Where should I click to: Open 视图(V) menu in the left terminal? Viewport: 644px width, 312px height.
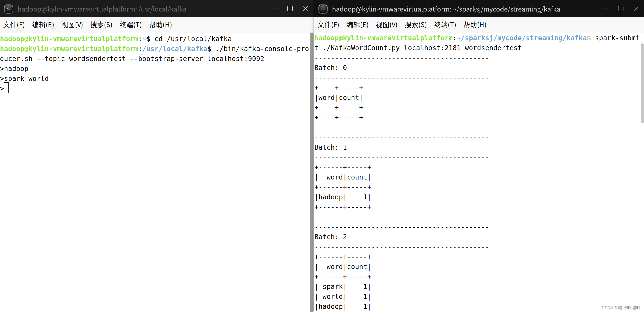pos(72,25)
